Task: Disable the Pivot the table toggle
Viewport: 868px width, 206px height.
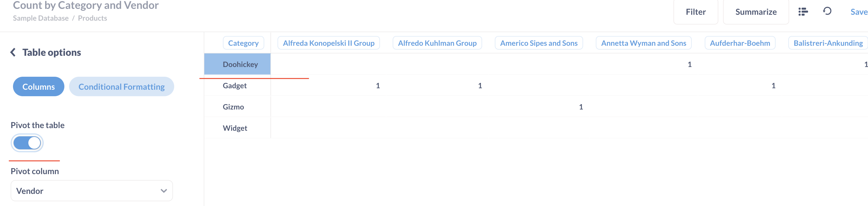Action: (x=27, y=143)
